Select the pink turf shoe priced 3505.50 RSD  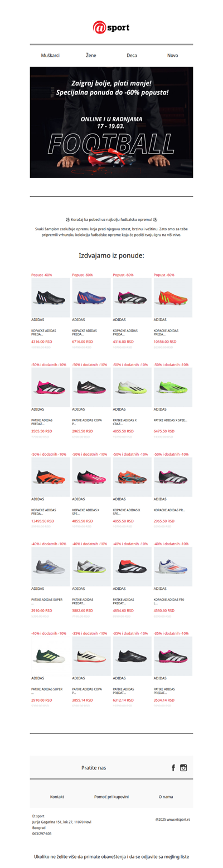[x=51, y=387]
